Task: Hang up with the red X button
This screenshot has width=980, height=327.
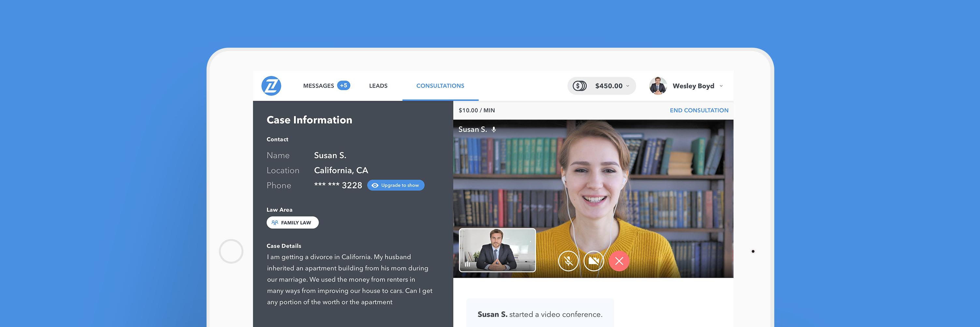Action: (619, 261)
